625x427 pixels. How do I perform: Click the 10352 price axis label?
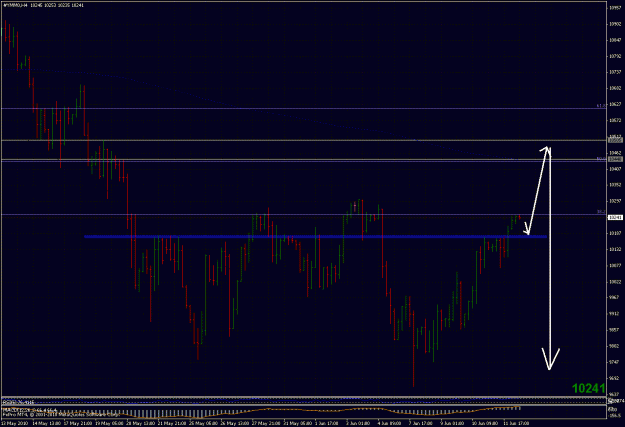pyautogui.click(x=614, y=185)
